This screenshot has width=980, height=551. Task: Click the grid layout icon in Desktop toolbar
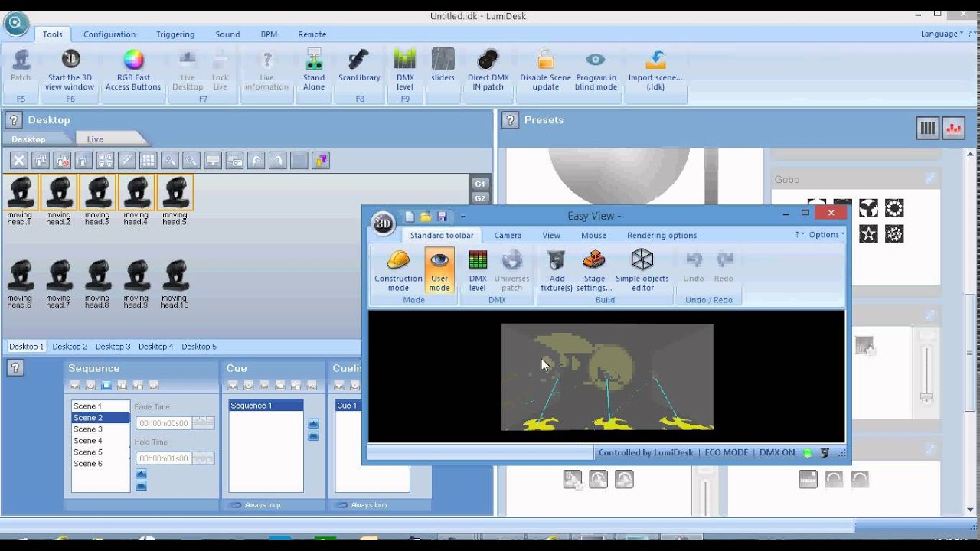148,160
